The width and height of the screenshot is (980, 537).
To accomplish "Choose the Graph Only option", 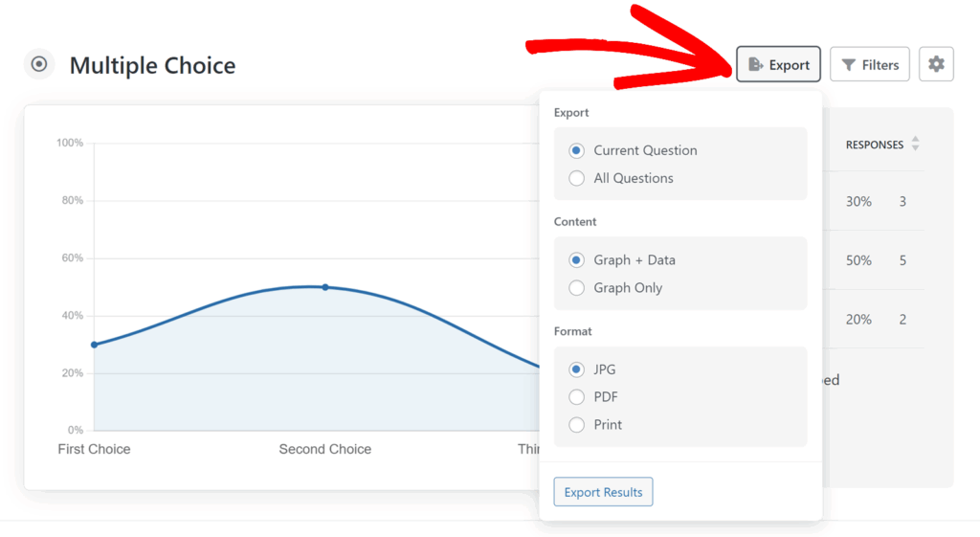I will (576, 288).
